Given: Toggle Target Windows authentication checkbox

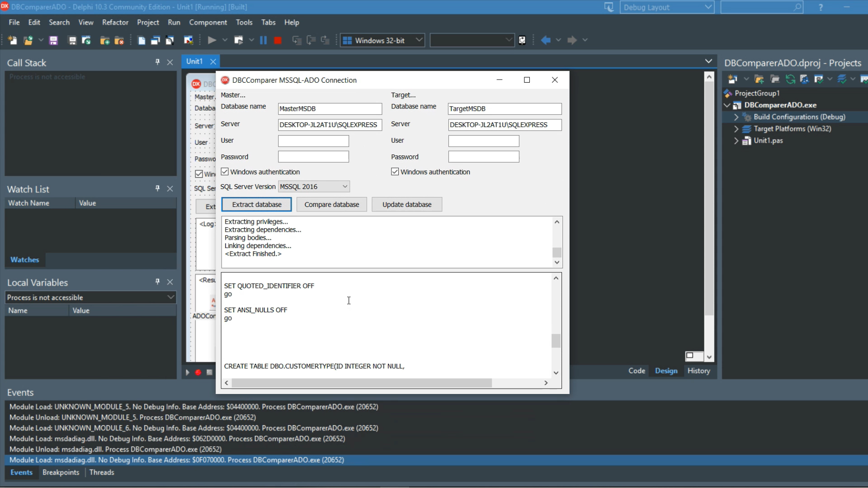Looking at the screenshot, I should [395, 172].
